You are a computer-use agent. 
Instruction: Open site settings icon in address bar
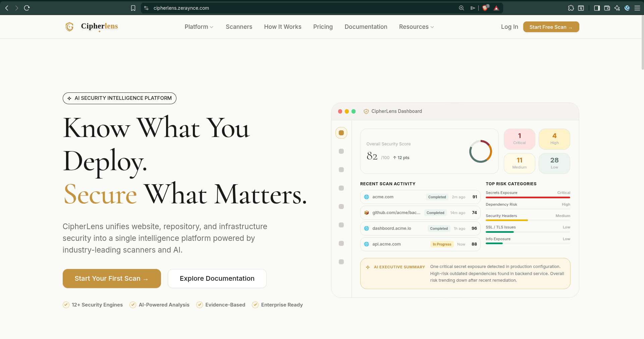tap(146, 8)
